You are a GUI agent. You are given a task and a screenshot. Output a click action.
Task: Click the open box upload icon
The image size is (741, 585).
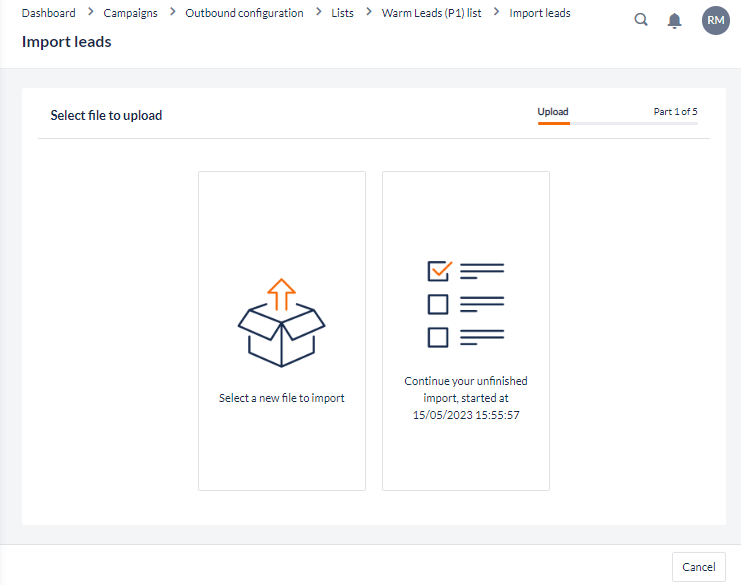tap(282, 335)
